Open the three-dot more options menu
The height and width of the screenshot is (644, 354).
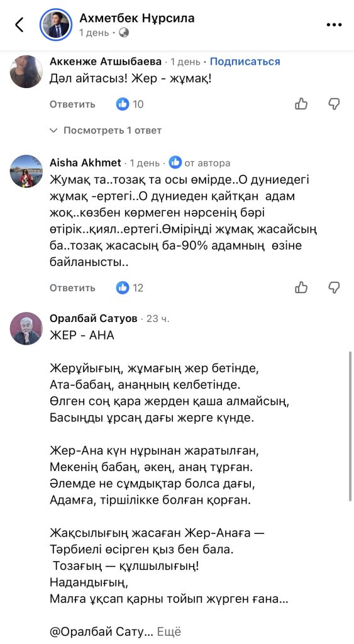pos(334,25)
